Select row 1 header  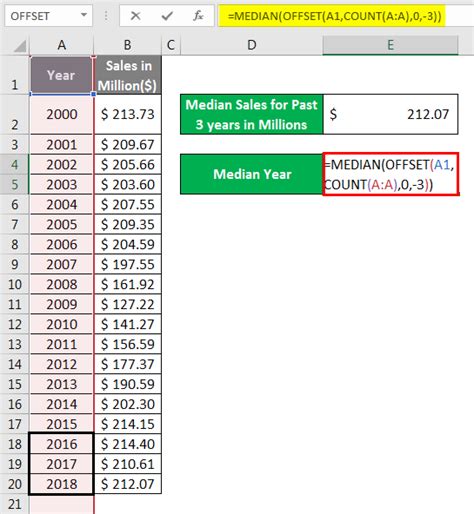15,75
